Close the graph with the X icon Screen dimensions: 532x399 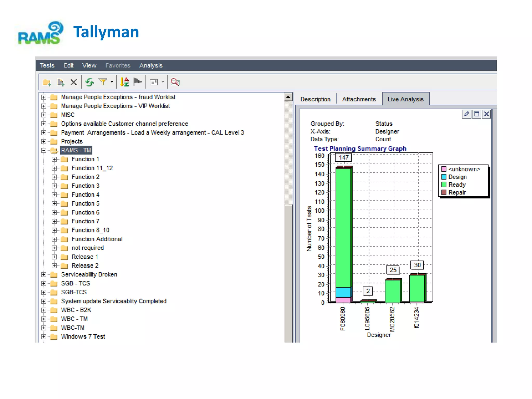(487, 114)
